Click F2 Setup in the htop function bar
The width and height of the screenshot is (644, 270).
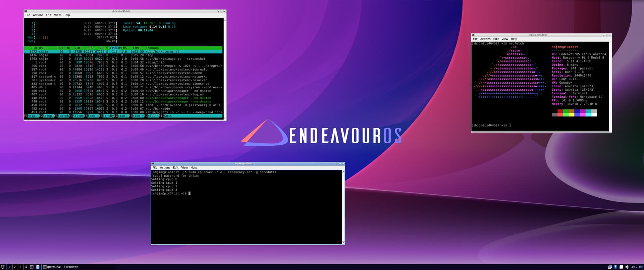[46, 116]
